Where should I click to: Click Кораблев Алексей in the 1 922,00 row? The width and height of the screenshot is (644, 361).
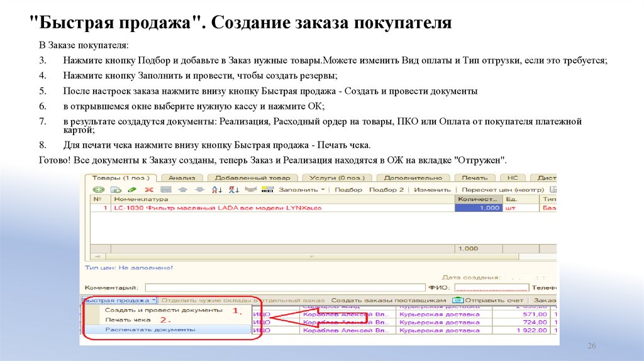pos(347,330)
